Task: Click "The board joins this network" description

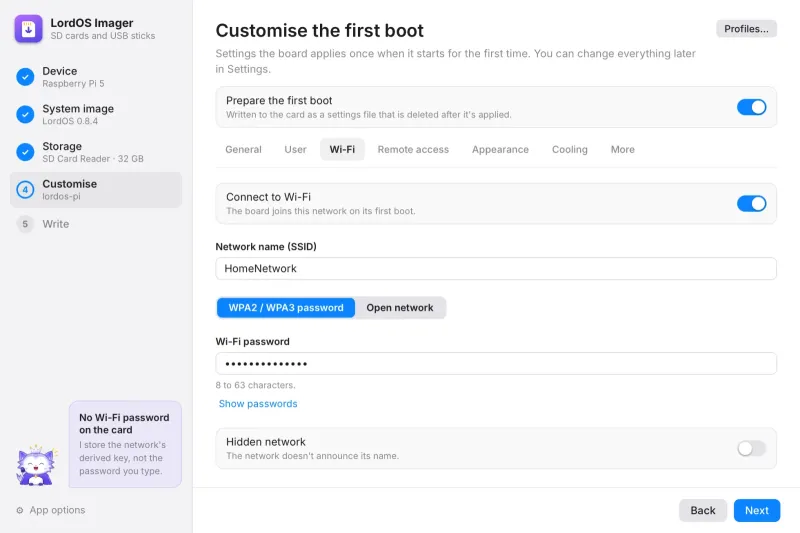Action: [x=320, y=211]
